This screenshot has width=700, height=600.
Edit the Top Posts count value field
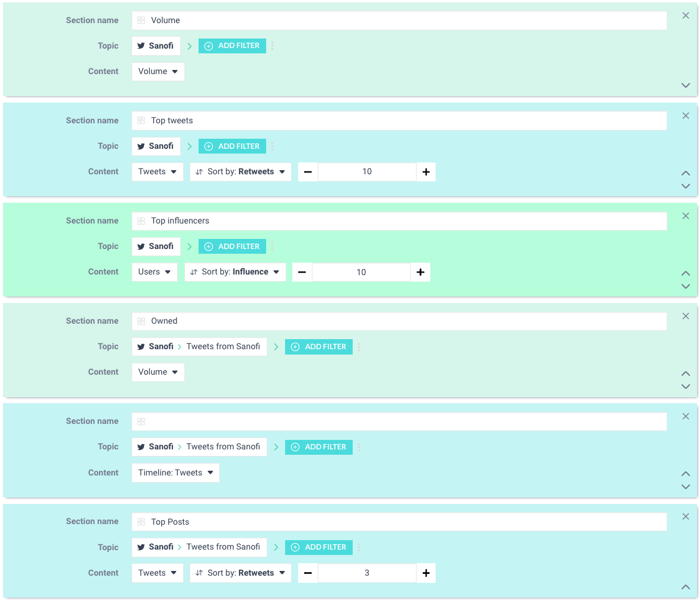tap(367, 573)
